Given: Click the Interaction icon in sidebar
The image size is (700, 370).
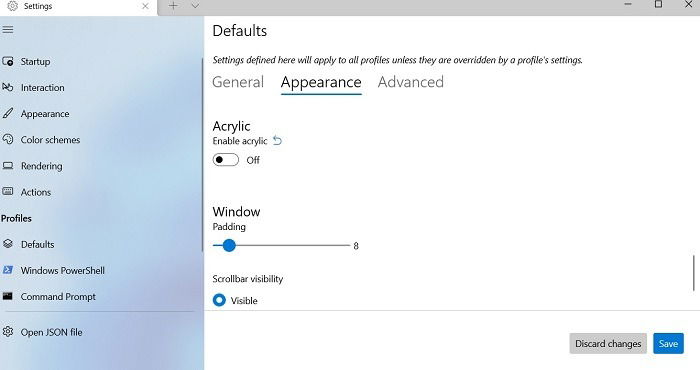Looking at the screenshot, I should 8,87.
